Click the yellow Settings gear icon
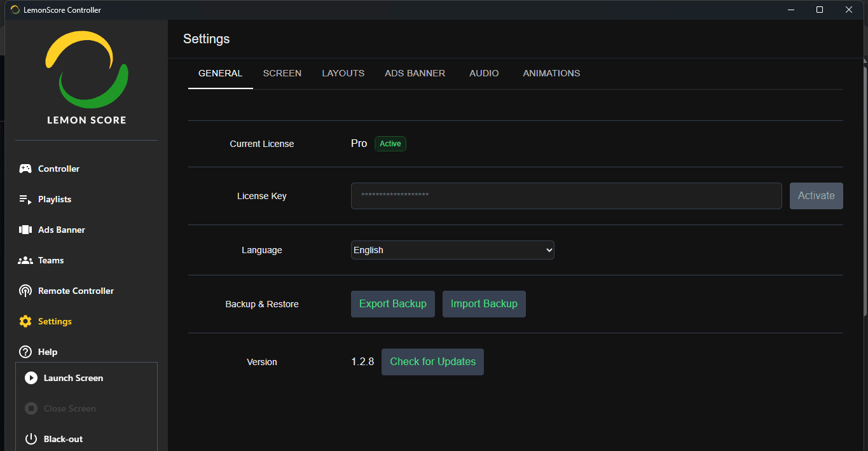868x451 pixels. tap(25, 321)
